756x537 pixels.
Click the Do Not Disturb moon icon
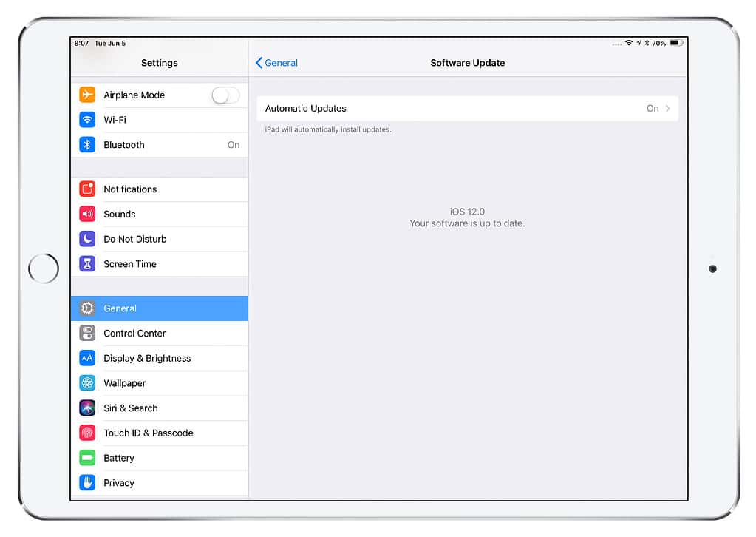[x=87, y=238]
